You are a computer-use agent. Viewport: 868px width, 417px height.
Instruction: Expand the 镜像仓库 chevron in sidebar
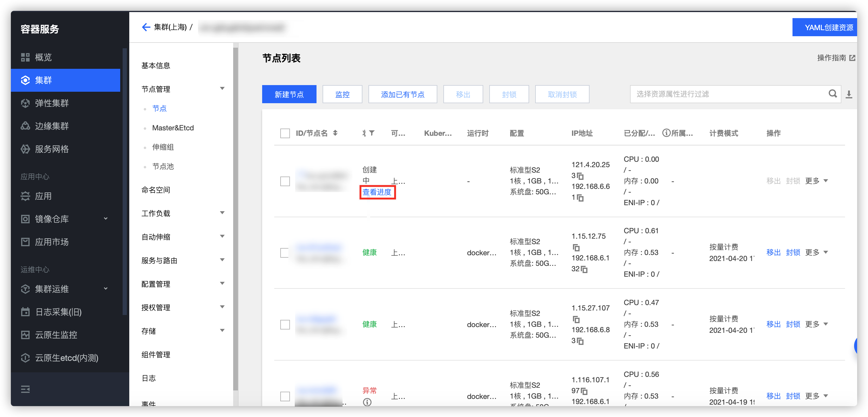tap(106, 219)
